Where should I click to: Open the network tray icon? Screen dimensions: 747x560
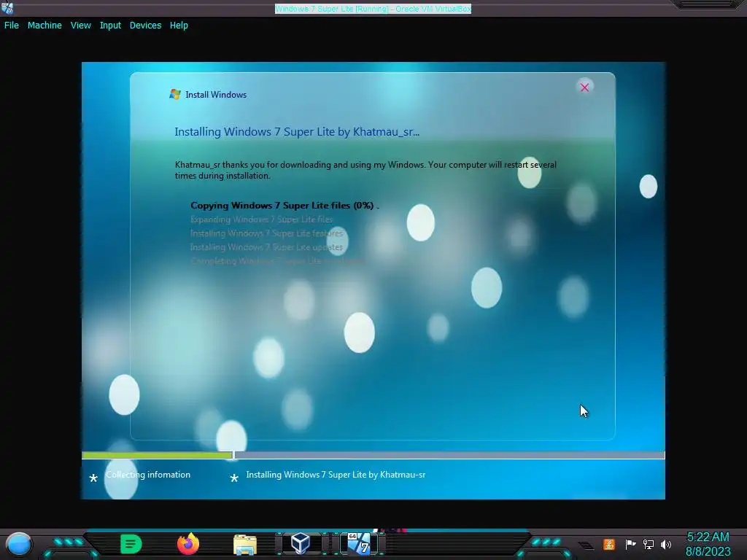(x=649, y=544)
